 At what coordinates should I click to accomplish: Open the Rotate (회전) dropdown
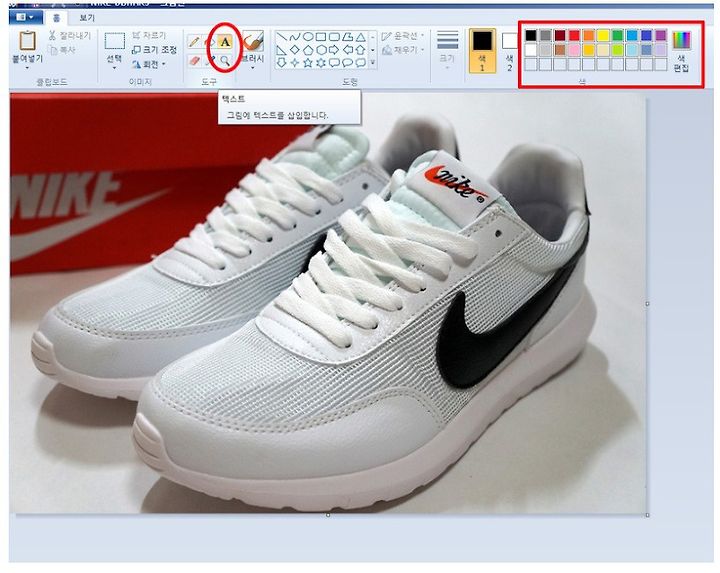click(149, 64)
